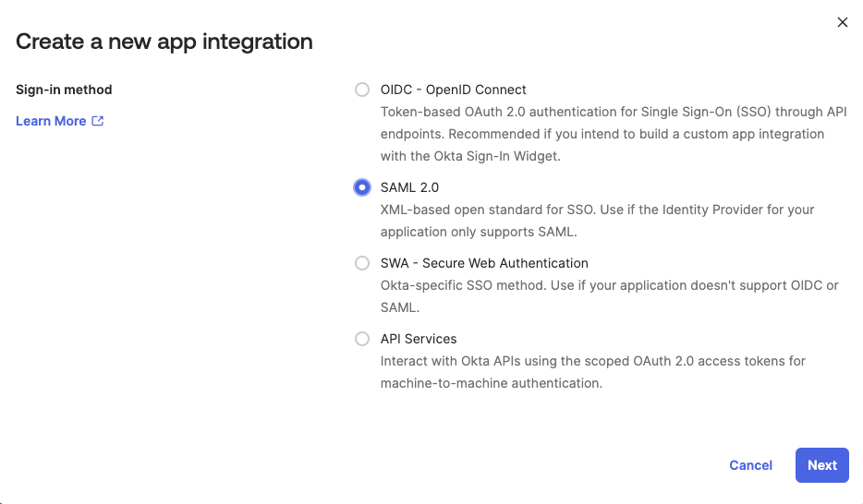Click the Token-based OAuth 2.0 description text
Image resolution: width=863 pixels, height=504 pixels.
614,134
